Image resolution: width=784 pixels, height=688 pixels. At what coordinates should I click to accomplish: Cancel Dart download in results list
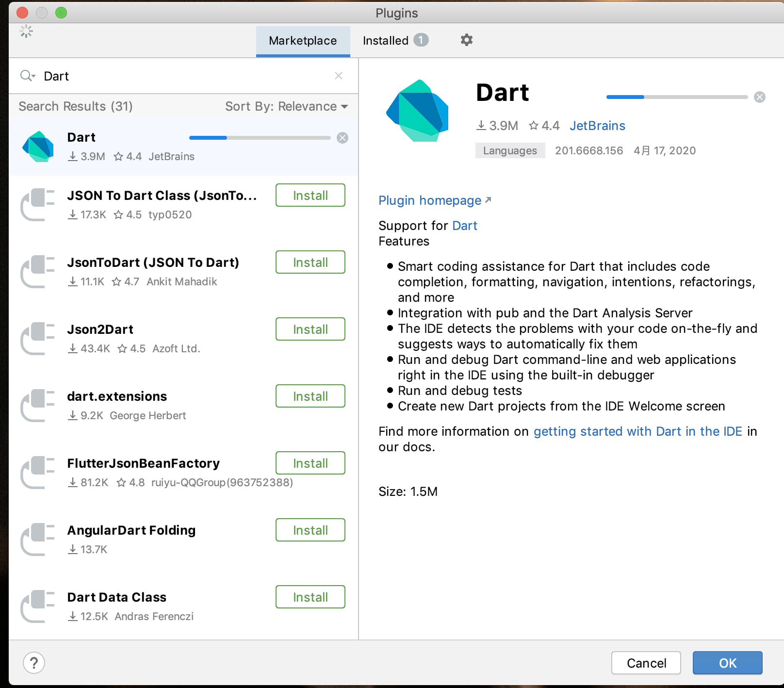(x=343, y=138)
